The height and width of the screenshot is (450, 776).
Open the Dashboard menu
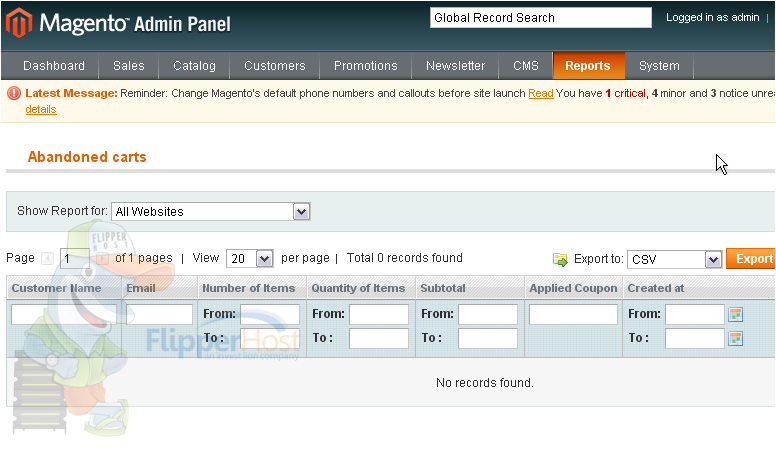coord(54,66)
